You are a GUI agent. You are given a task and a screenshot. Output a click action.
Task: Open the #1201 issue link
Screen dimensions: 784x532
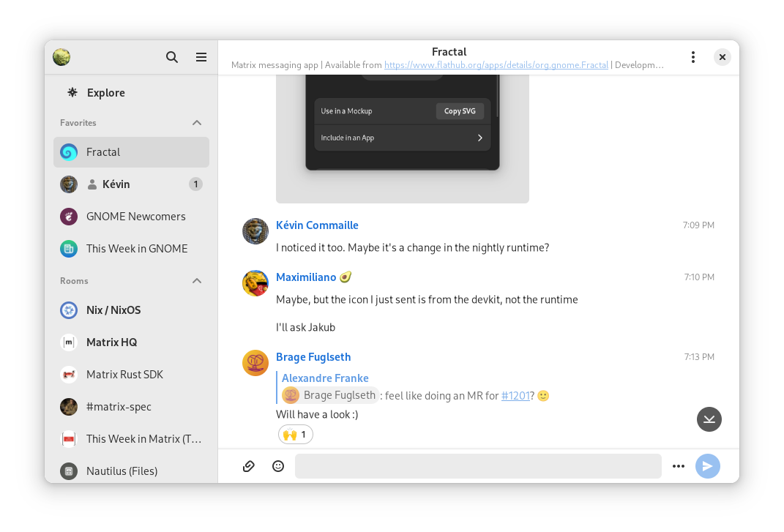(x=515, y=396)
